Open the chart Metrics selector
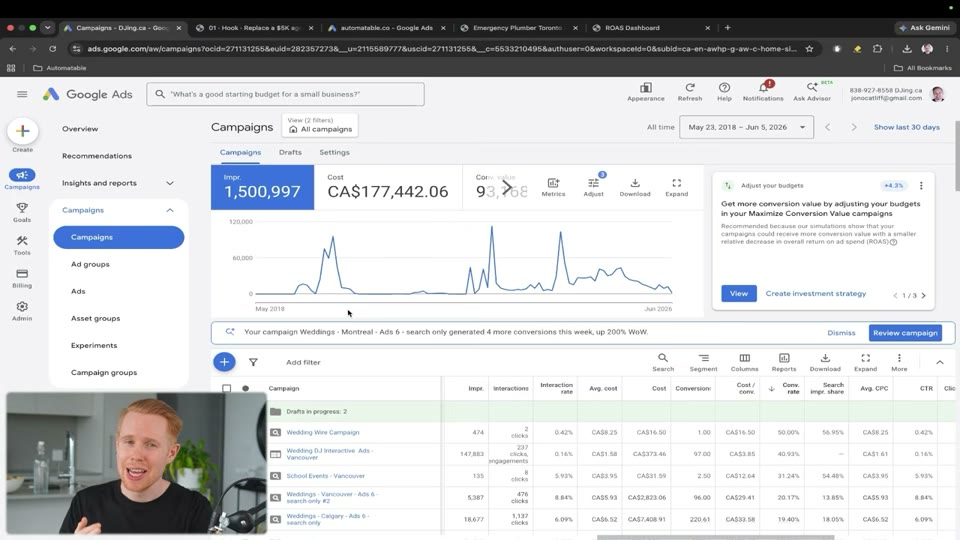Viewport: 960px width, 540px height. (553, 187)
